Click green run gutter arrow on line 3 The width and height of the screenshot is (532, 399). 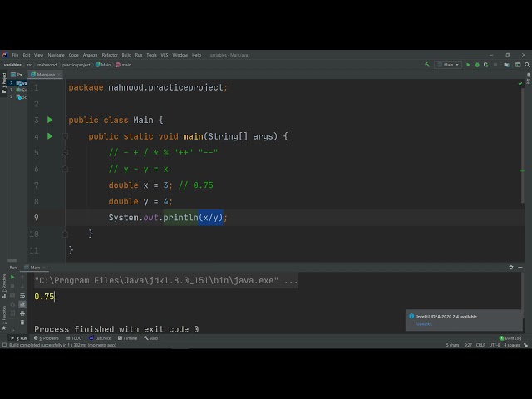point(50,120)
